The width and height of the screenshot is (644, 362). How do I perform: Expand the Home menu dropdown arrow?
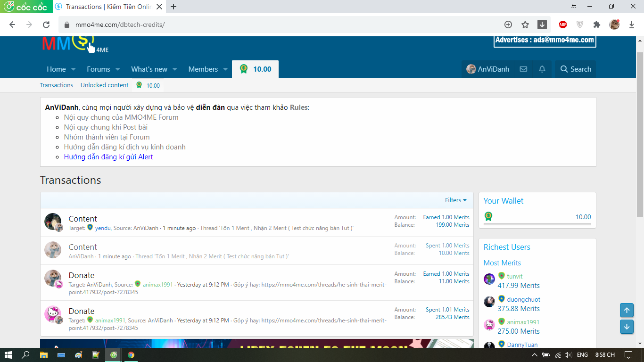click(x=74, y=69)
